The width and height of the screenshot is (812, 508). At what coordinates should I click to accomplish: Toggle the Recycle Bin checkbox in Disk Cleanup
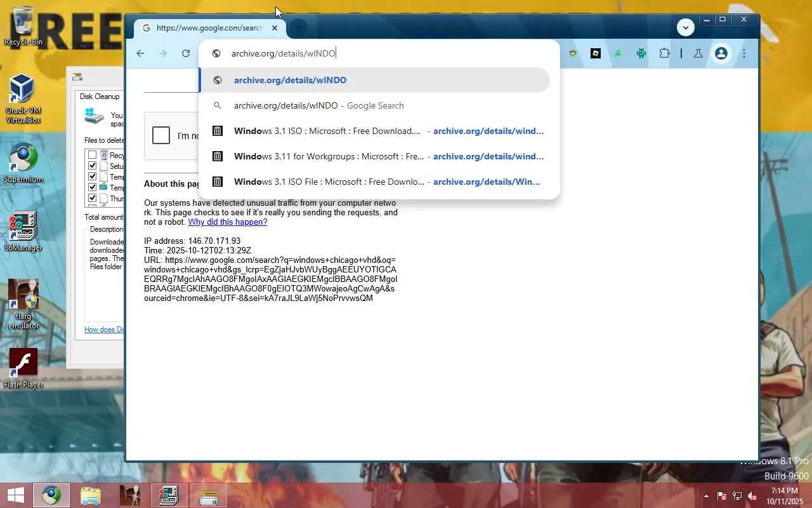tap(93, 155)
